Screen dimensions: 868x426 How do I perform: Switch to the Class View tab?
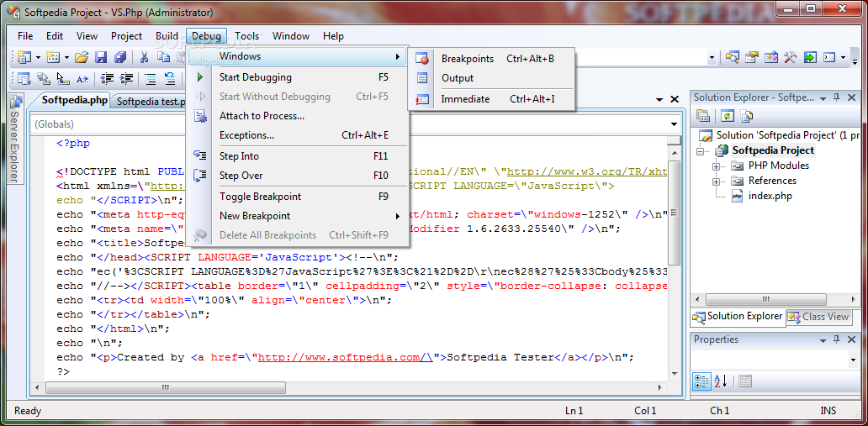click(x=818, y=317)
